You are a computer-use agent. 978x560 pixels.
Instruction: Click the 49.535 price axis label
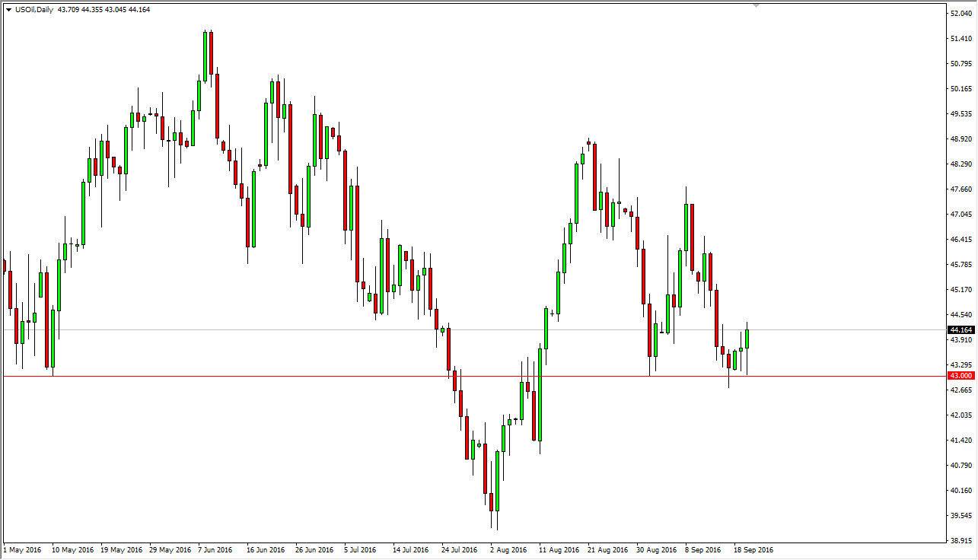coord(962,114)
